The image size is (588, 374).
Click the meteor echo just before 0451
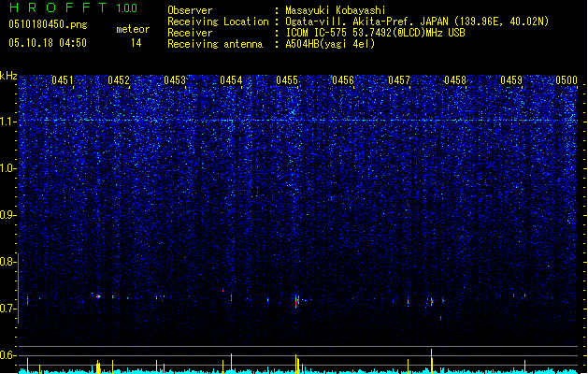27,300
